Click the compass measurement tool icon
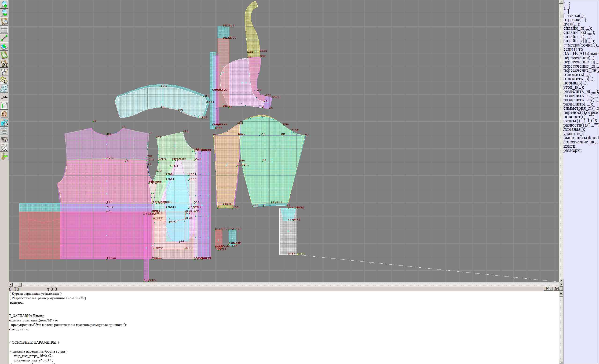 (4, 72)
